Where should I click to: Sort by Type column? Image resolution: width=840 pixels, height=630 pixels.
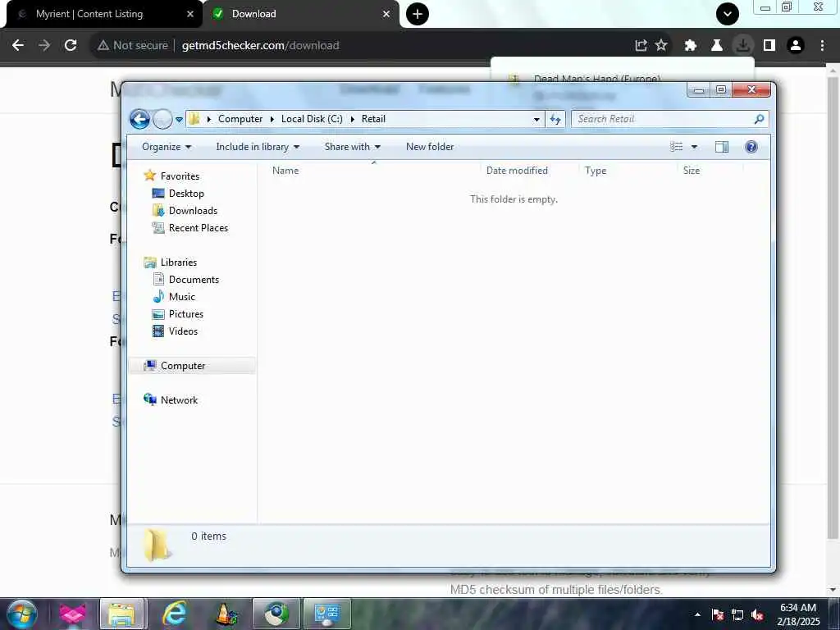596,171
